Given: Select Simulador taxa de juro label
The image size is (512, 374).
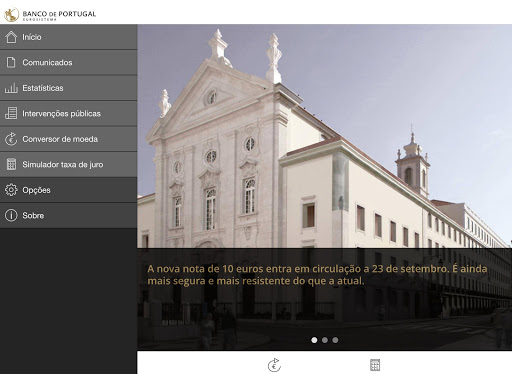Looking at the screenshot, I should pyautogui.click(x=63, y=165).
